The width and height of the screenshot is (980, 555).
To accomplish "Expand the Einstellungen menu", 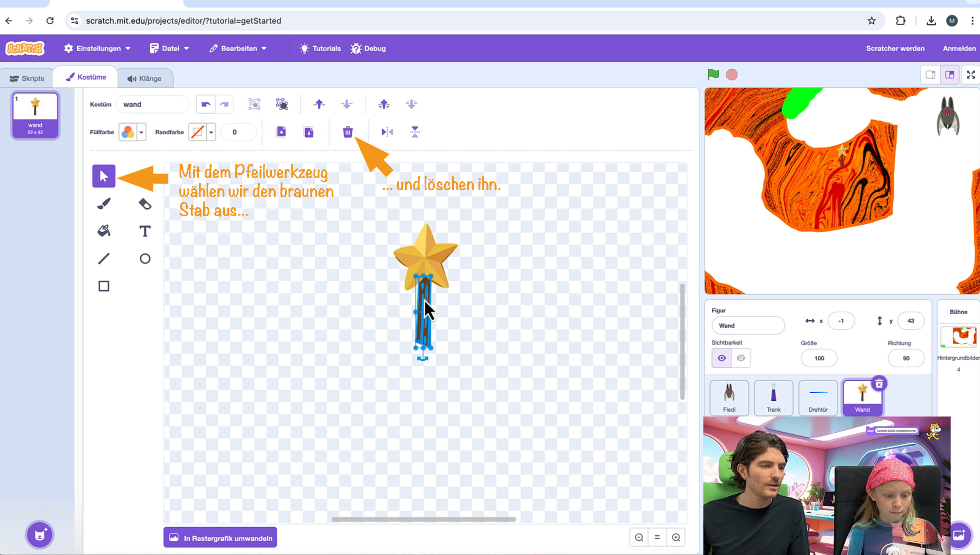I will 97,48.
